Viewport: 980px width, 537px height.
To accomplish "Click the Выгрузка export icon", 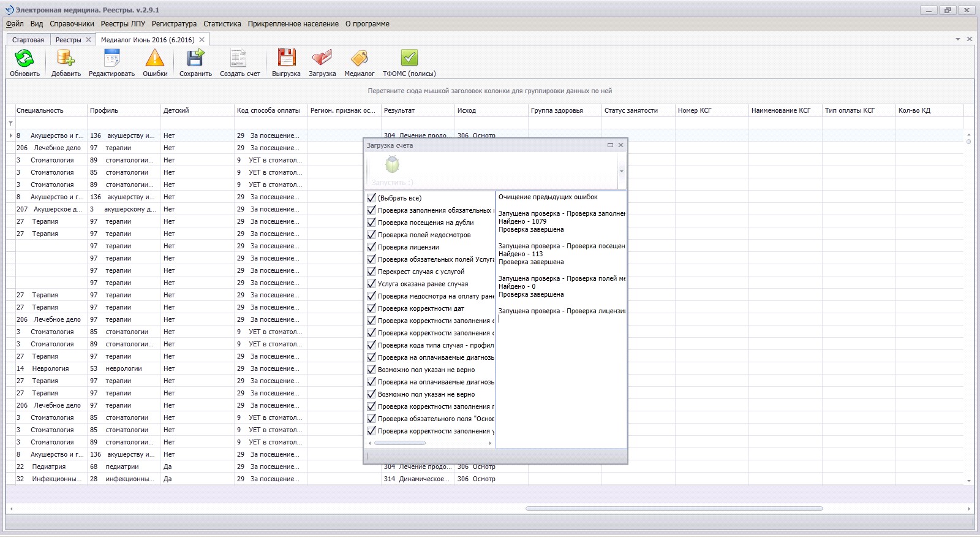I will coord(286,59).
